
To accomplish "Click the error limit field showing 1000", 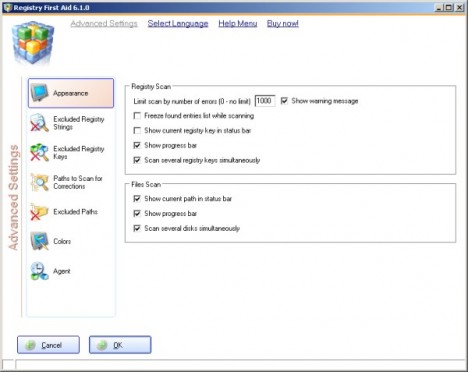I will 265,101.
